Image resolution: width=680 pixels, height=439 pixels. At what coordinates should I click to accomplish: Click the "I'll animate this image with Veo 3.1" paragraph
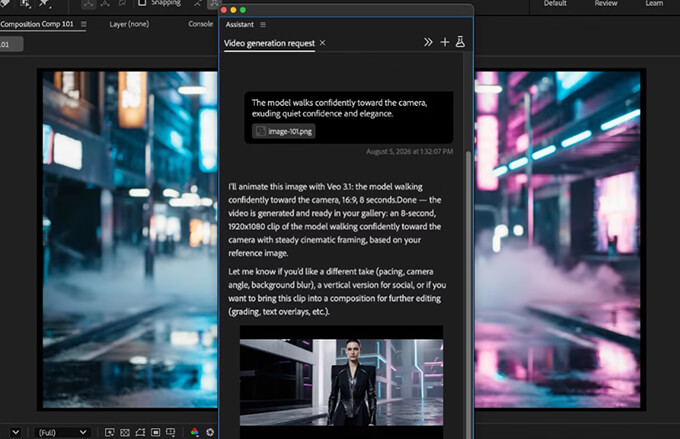click(335, 220)
